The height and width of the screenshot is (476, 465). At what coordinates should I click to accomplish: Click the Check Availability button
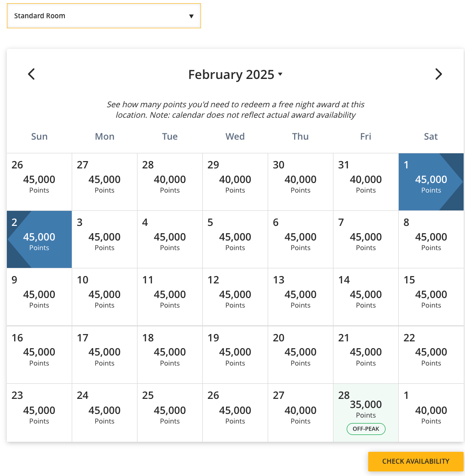416,461
